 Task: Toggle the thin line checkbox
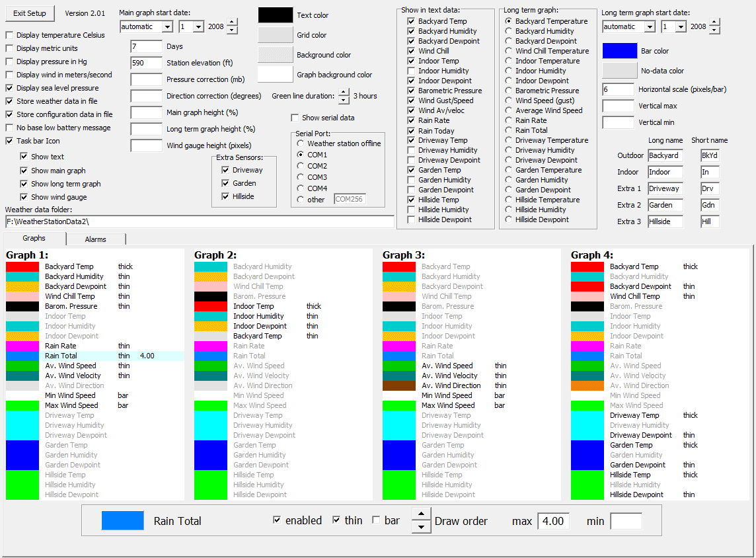point(336,520)
